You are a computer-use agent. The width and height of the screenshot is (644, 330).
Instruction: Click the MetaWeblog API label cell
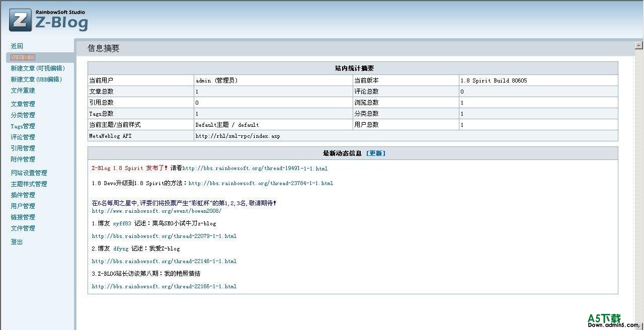[141, 136]
